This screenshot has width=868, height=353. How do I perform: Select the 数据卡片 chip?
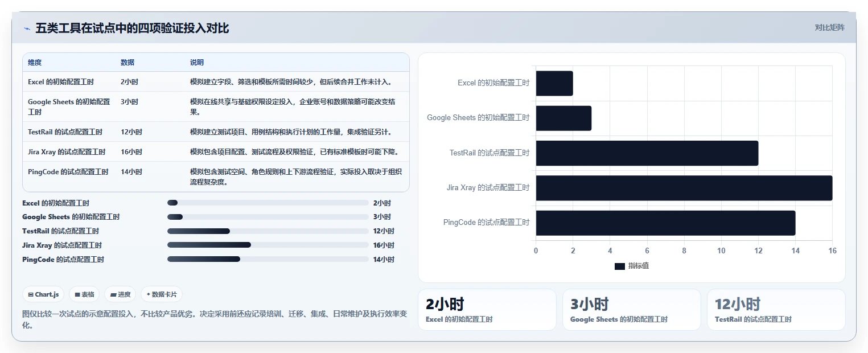162,294
